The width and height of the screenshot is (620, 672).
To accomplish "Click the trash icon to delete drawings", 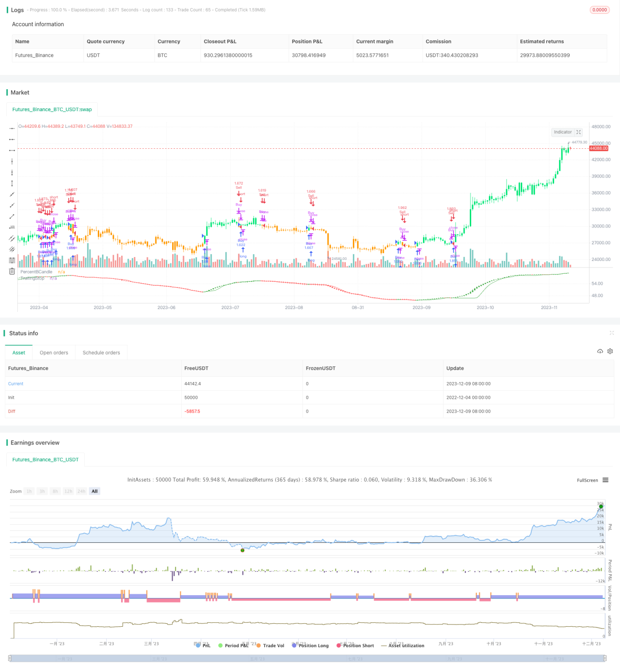I will click(12, 271).
